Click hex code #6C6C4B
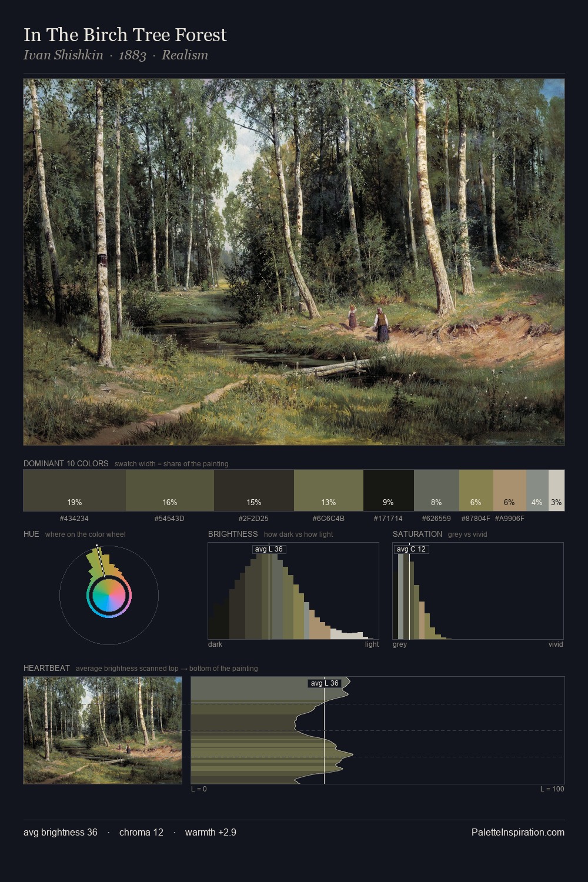588x882 pixels. [329, 519]
